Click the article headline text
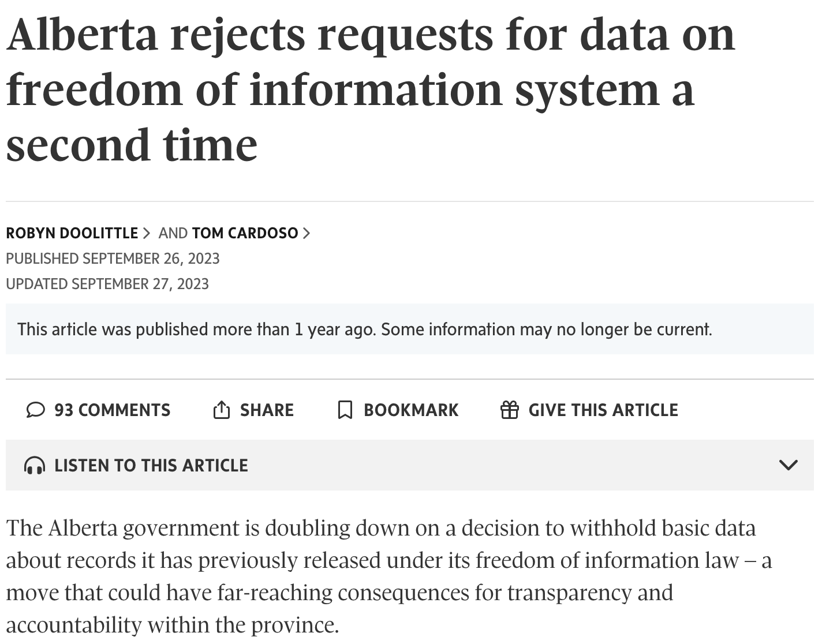The height and width of the screenshot is (644, 822). [x=369, y=89]
